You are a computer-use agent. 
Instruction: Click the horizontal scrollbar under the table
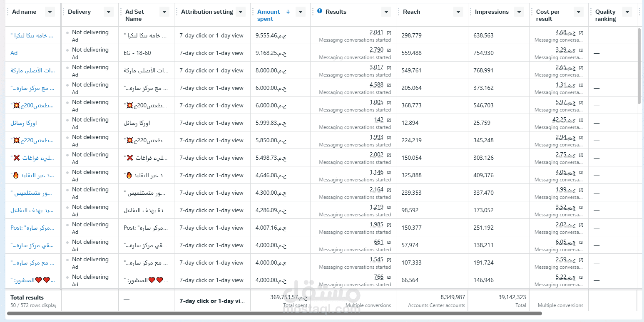[x=274, y=313]
